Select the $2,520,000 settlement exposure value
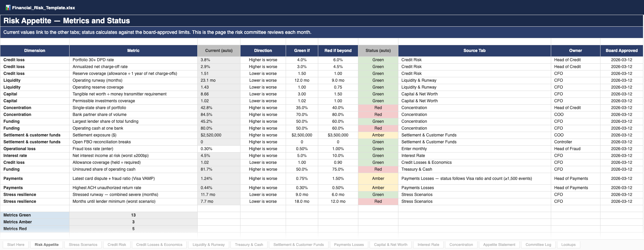Screen dimensions: 644x250 (219, 135)
